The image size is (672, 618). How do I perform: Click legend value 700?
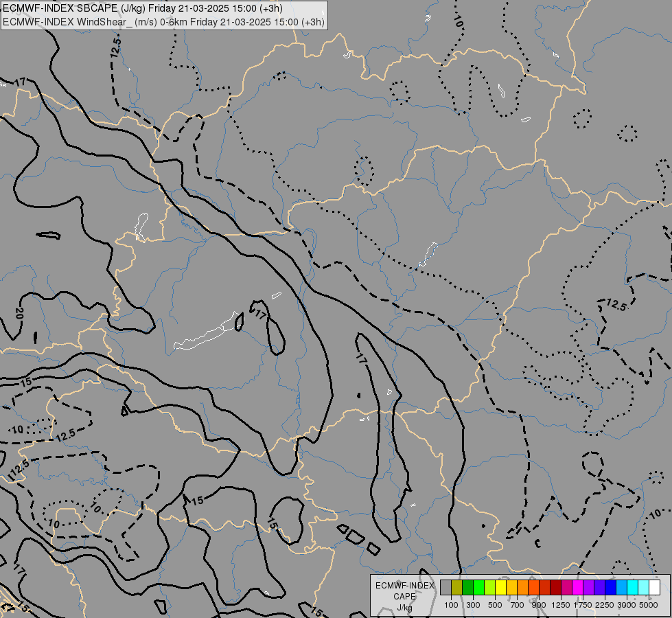pyautogui.click(x=518, y=605)
